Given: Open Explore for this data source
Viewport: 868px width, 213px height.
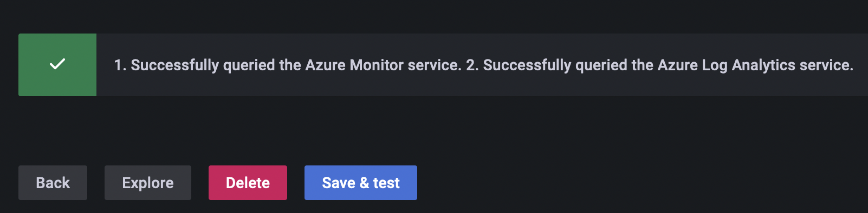Looking at the screenshot, I should point(148,183).
